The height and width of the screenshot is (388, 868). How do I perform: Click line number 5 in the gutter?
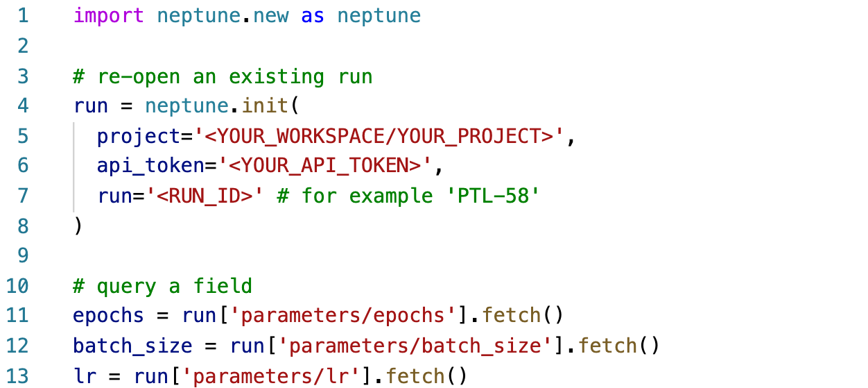pyautogui.click(x=23, y=136)
